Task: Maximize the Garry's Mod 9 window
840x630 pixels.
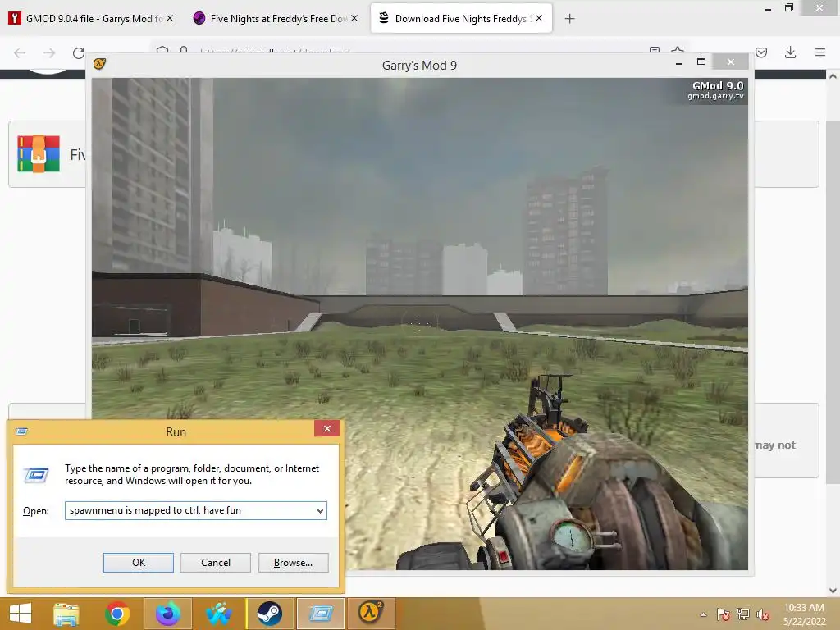Action: tap(701, 62)
